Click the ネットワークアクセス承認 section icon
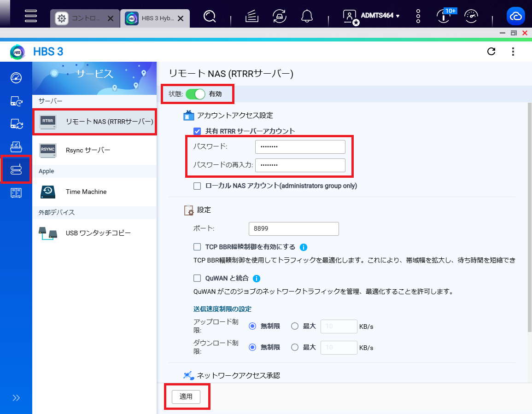 coord(189,375)
